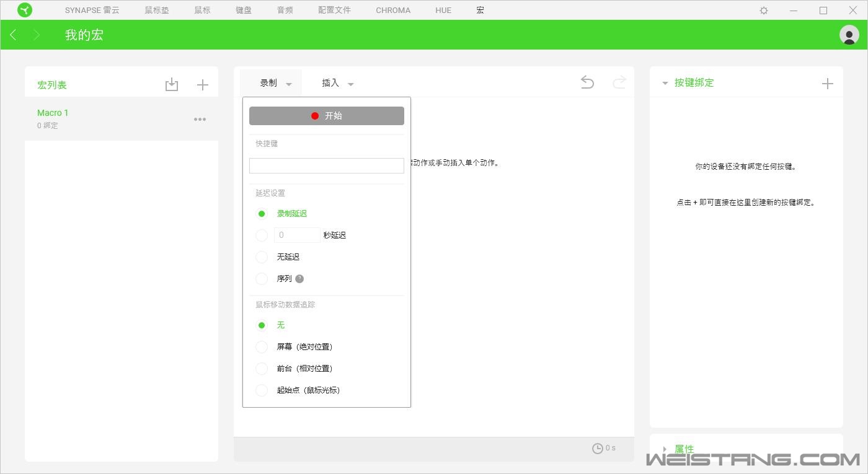The height and width of the screenshot is (474, 868).
Task: Minimize the Synapse window
Action: coord(794,11)
